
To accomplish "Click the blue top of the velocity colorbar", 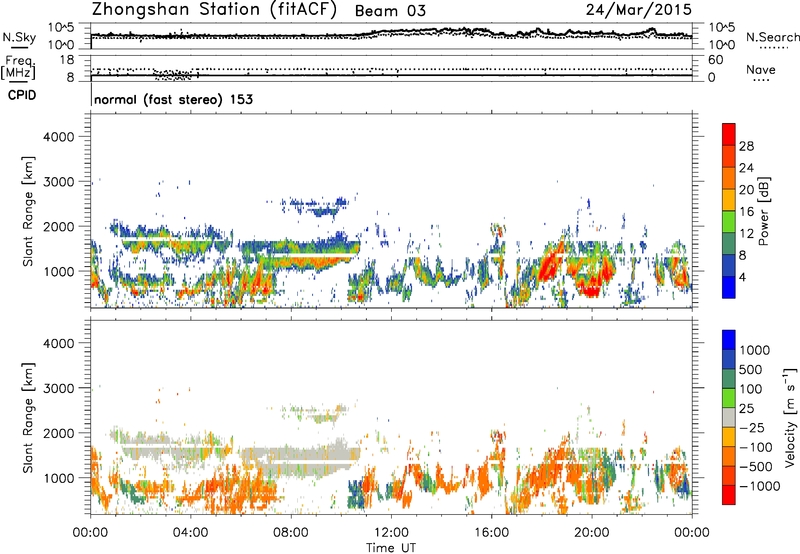I will [729, 339].
